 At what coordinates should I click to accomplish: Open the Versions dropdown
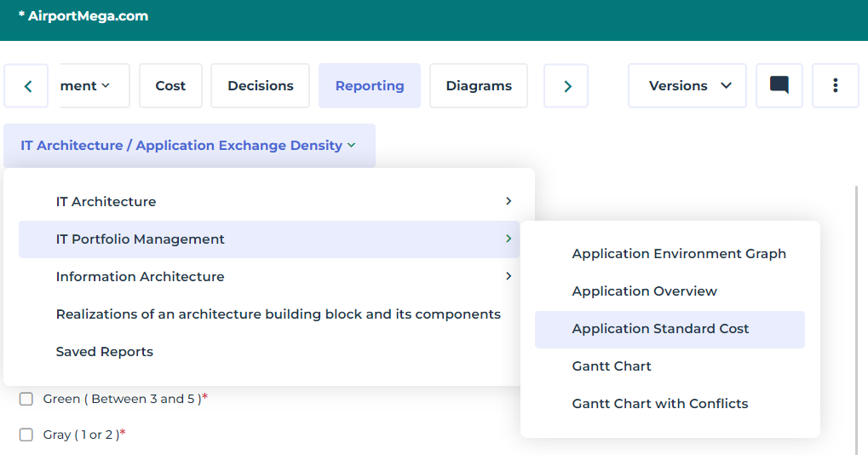[687, 85]
